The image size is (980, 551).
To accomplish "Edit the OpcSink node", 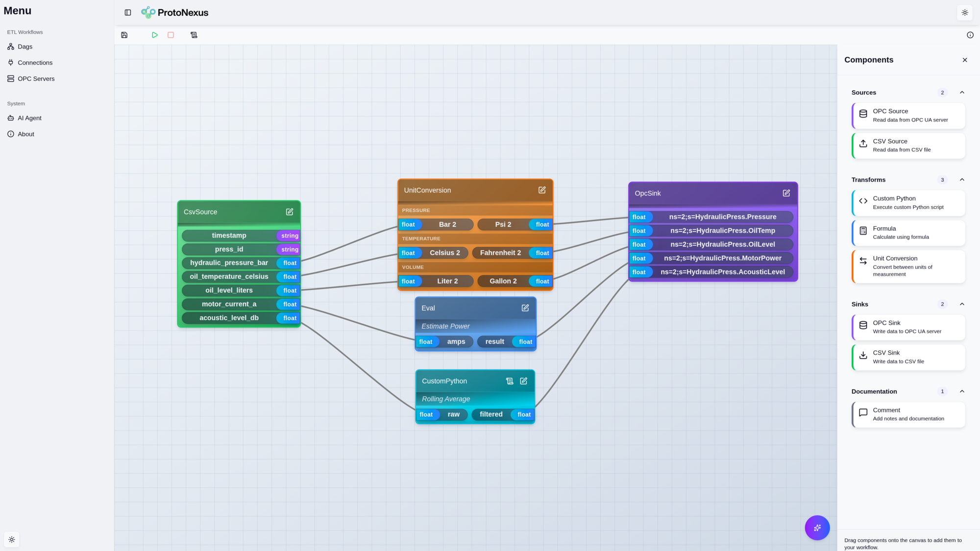I will (786, 193).
